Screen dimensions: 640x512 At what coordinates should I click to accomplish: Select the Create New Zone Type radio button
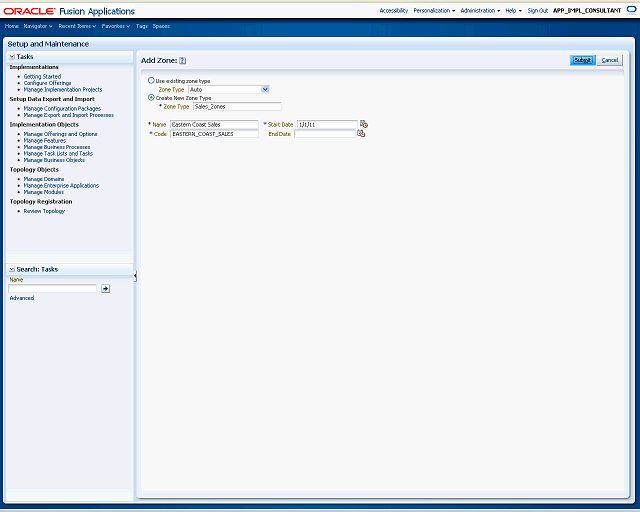pos(151,98)
